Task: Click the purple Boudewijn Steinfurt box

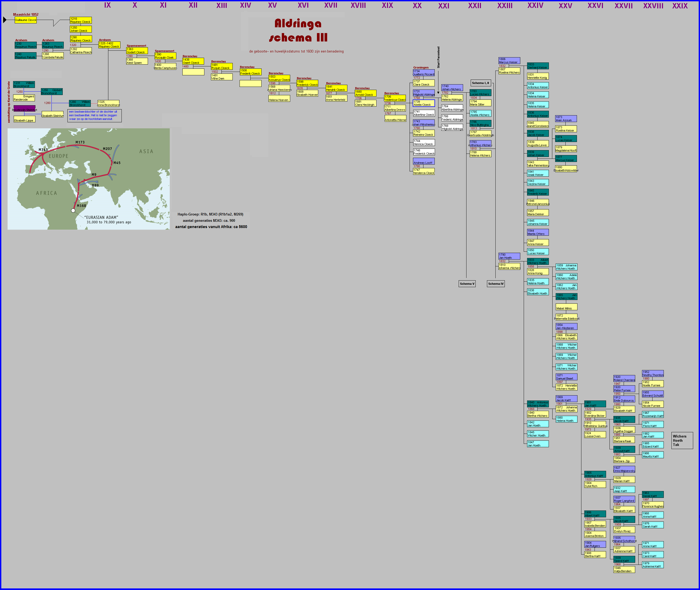Action: coord(24,108)
